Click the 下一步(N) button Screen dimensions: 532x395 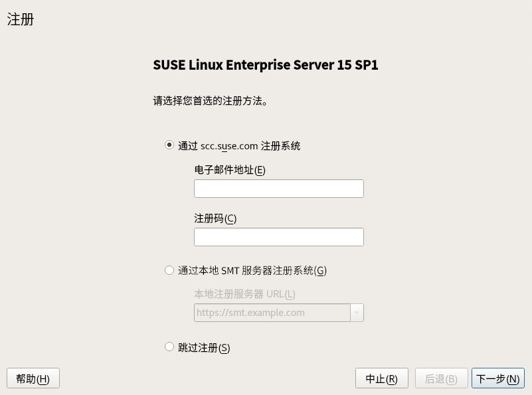click(497, 378)
